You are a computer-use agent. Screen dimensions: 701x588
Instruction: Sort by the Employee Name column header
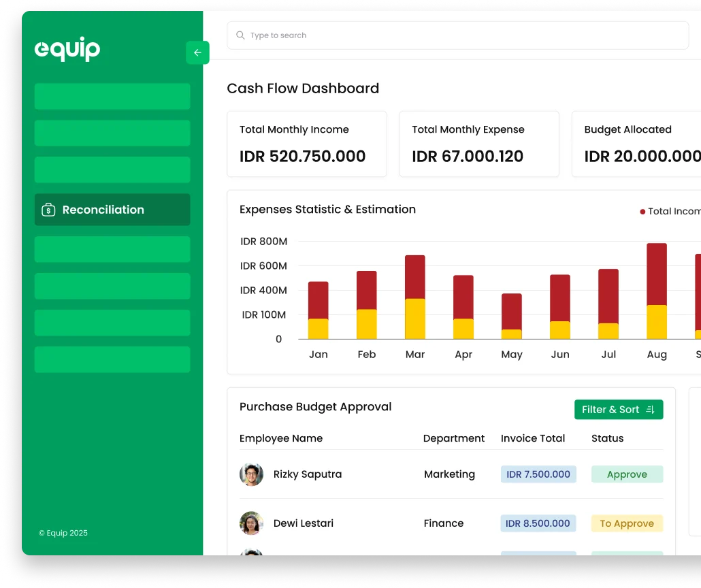point(281,438)
